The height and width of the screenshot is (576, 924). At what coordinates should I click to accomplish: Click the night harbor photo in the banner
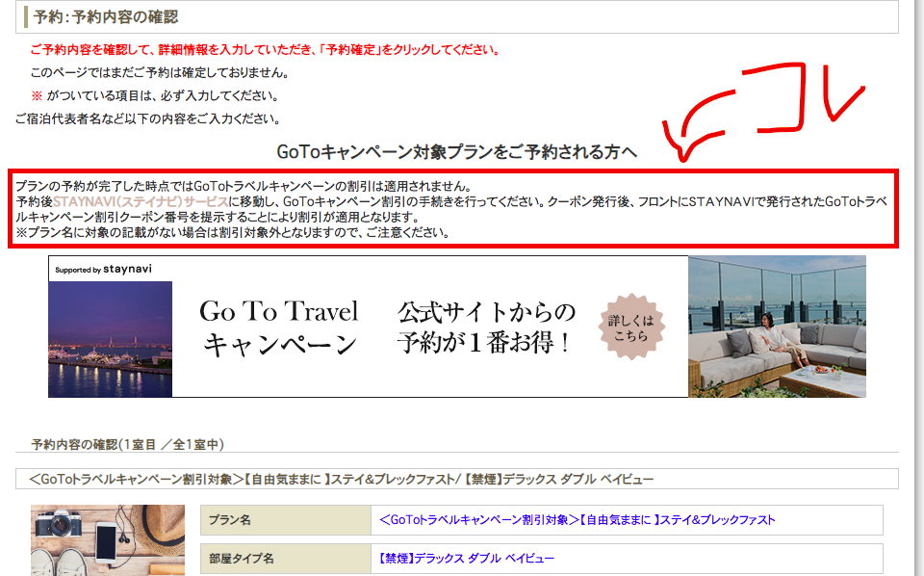point(110,339)
